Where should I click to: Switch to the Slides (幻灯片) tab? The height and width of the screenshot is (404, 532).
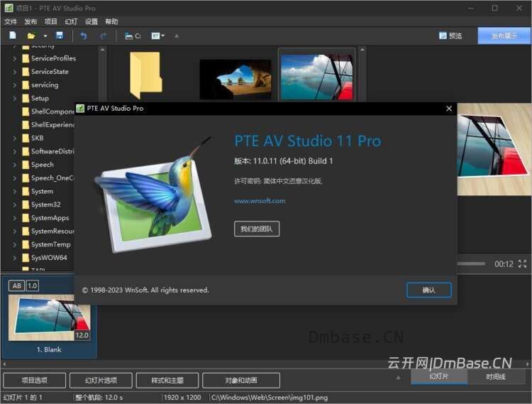pos(438,376)
